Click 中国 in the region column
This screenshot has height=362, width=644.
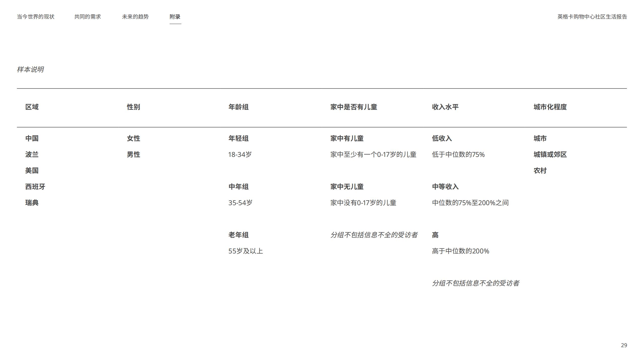[32, 138]
